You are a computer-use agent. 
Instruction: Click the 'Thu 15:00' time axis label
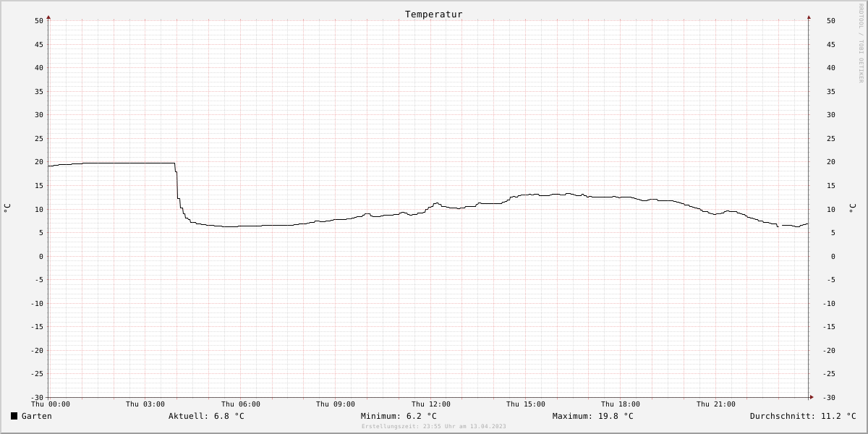tap(526, 404)
